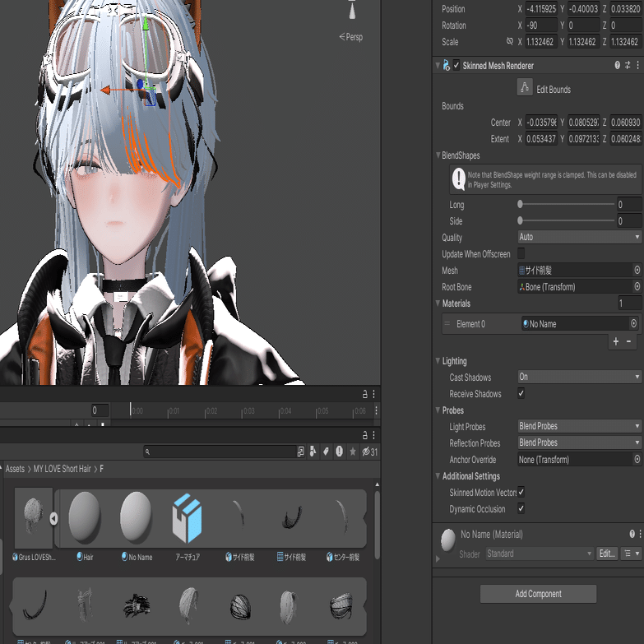
Task: Toggle the Scale constrained proportions link icon
Action: (x=510, y=41)
